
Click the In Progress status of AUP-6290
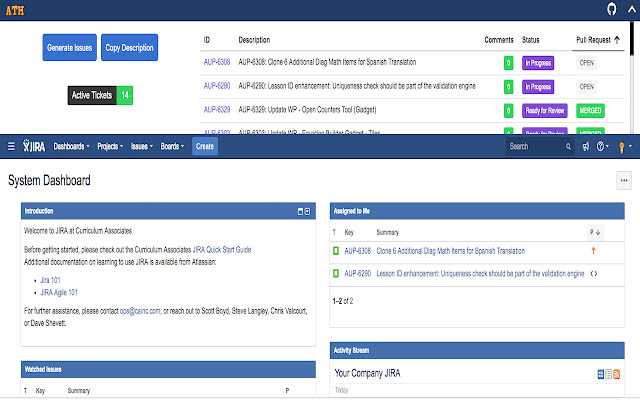pos(538,87)
